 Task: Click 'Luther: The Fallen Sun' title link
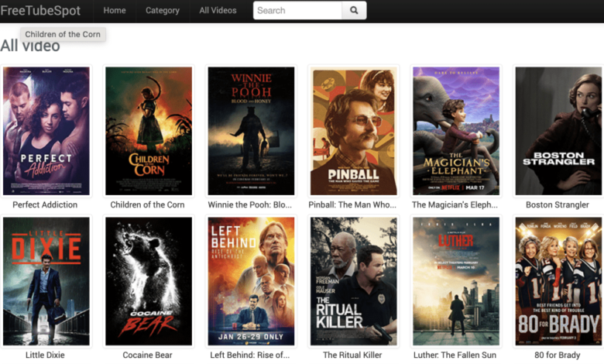[455, 355]
